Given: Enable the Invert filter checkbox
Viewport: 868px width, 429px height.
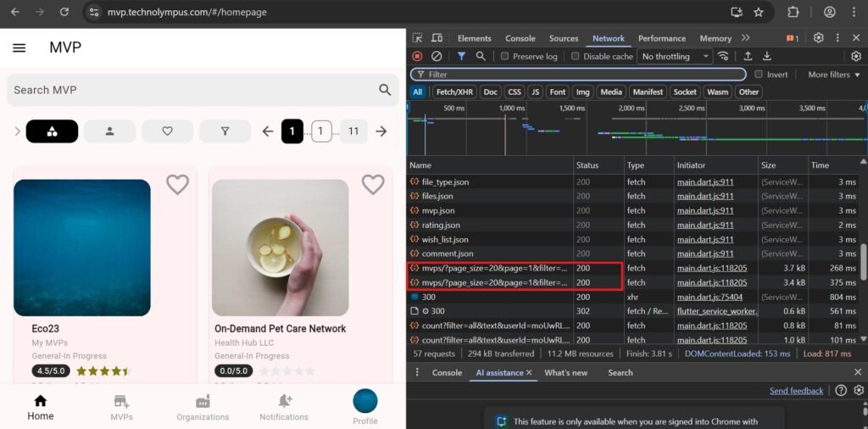Looking at the screenshot, I should (759, 74).
